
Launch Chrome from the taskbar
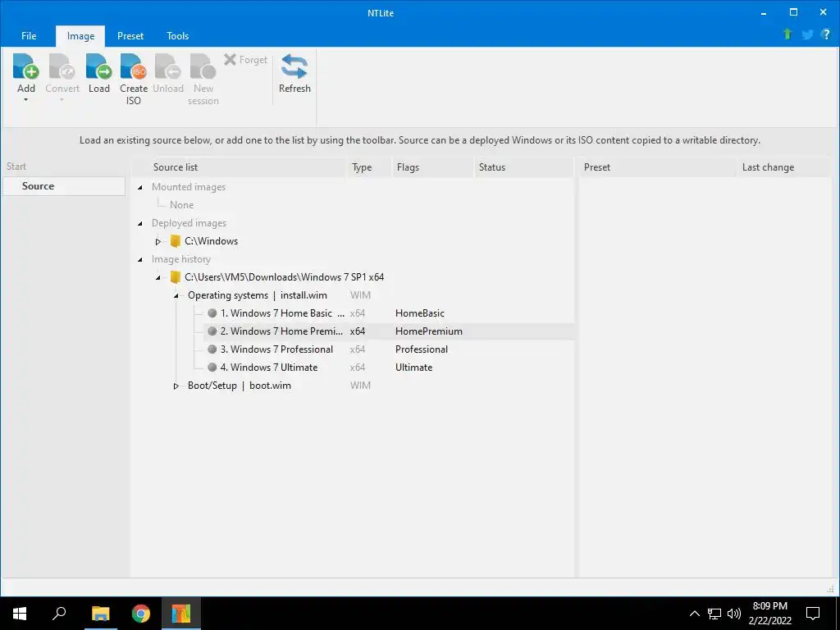(x=141, y=614)
